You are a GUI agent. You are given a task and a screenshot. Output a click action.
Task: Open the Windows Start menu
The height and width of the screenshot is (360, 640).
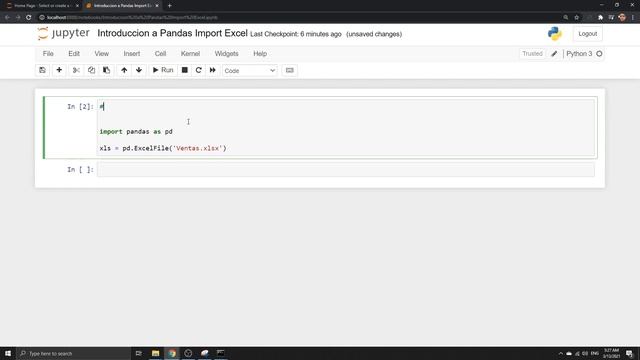8,353
